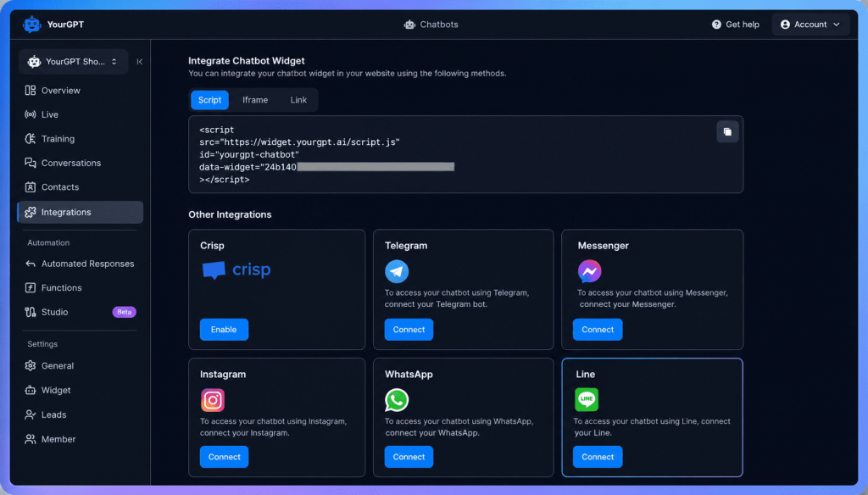Screen dimensions: 868x495
Task: Click the WhatsApp logo icon
Action: click(397, 400)
